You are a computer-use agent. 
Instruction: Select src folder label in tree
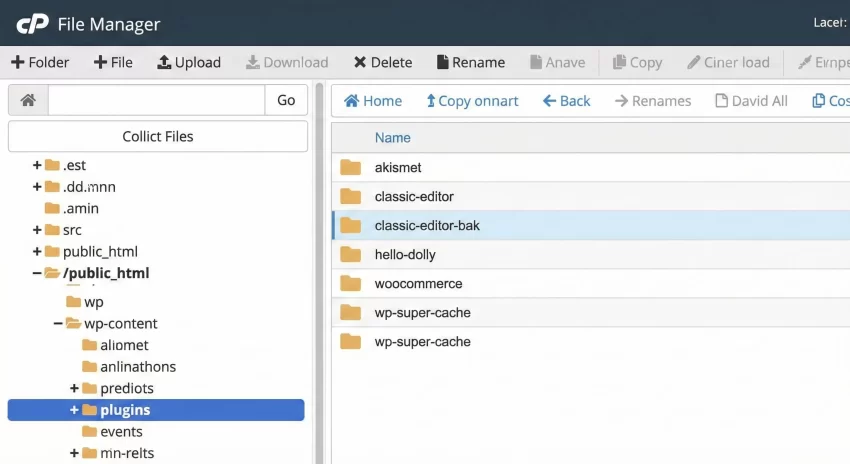point(72,230)
